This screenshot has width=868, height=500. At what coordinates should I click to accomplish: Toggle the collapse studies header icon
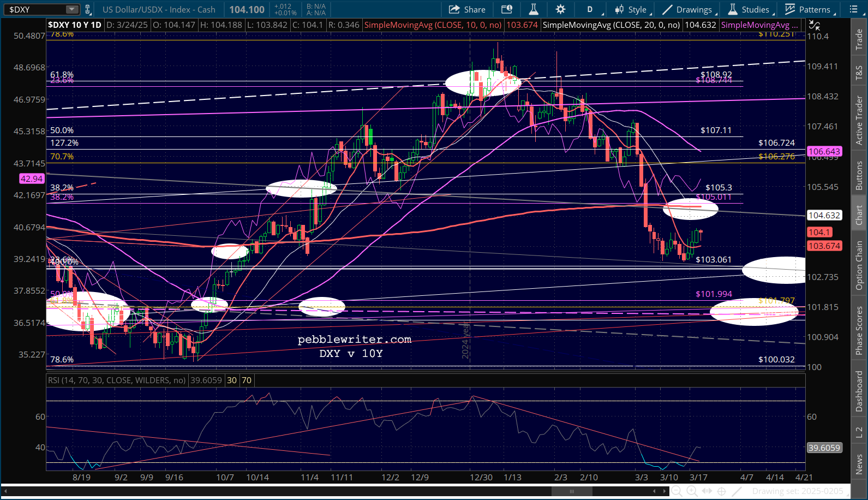pos(814,25)
